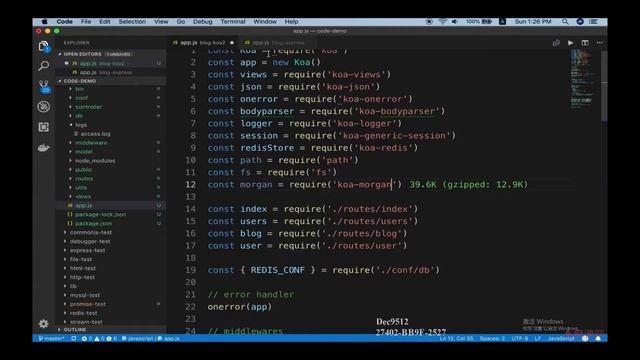The width and height of the screenshot is (640, 360).
Task: Open the Go menu
Action: point(181,22)
